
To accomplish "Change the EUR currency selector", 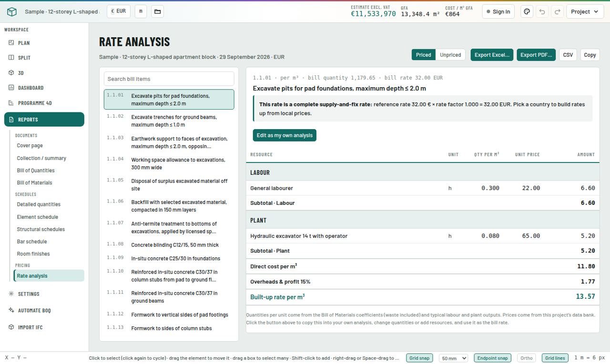I will click(119, 11).
